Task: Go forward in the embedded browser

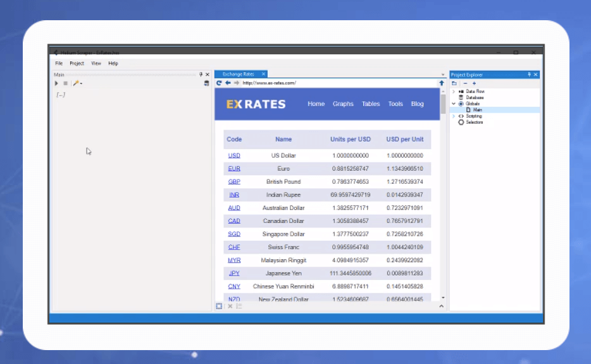Action: pyautogui.click(x=236, y=83)
